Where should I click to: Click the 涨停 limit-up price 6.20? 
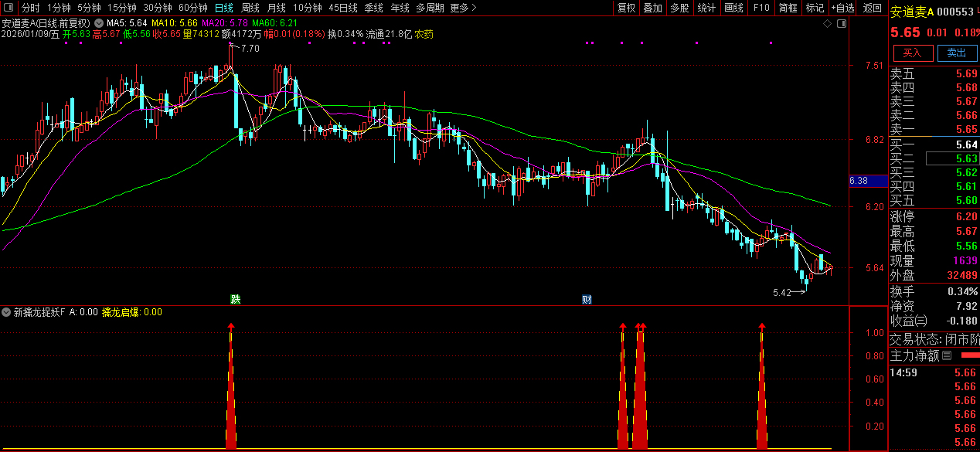(966, 216)
